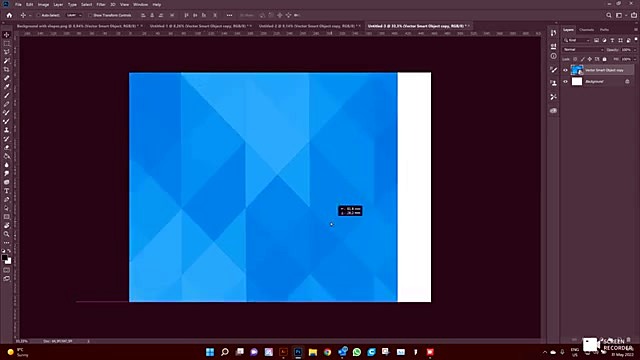Open the Layers panel menu icon

pos(636,30)
